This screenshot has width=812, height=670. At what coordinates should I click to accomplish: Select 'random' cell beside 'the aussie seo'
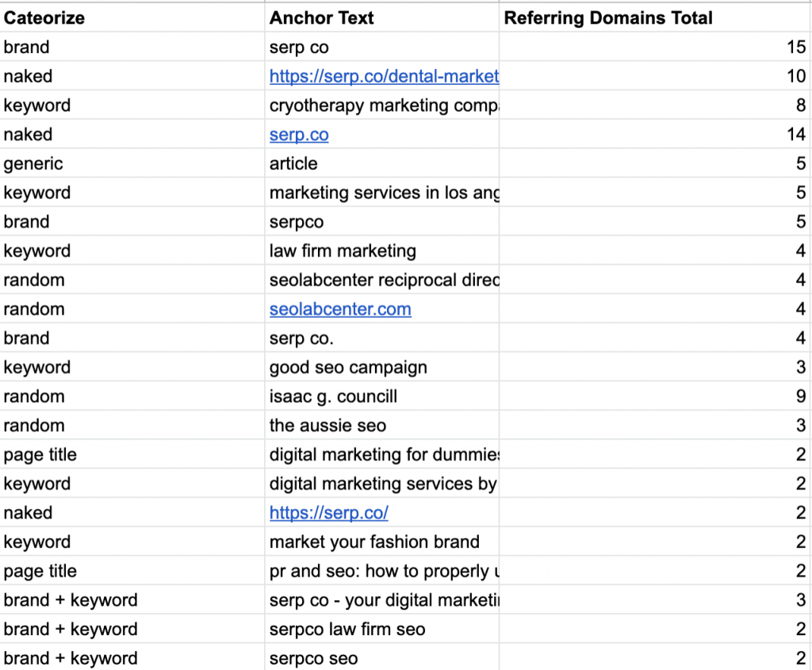click(x=132, y=426)
